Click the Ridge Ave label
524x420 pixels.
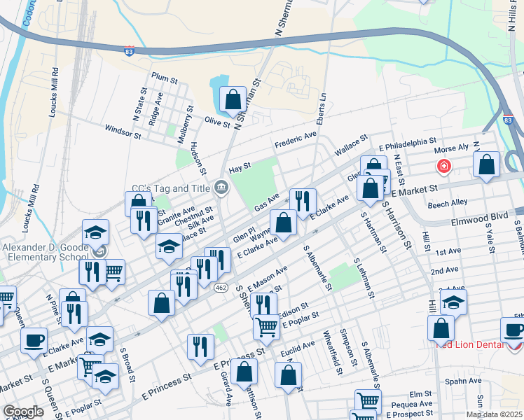156,109
